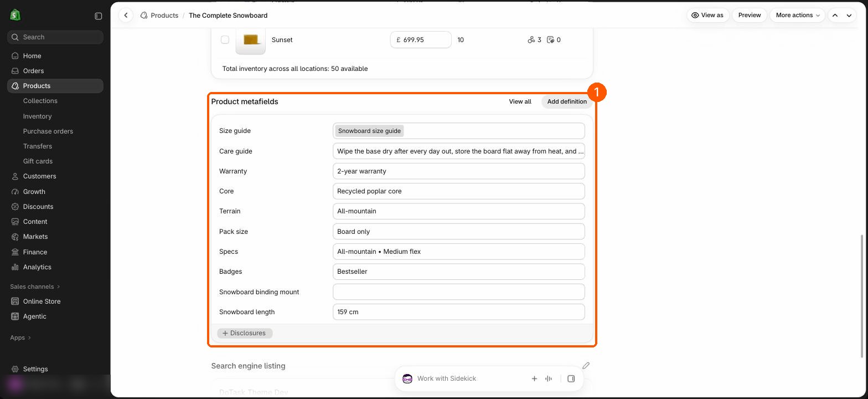
Task: Expand the Apps section in sidebar
Action: (x=20, y=337)
